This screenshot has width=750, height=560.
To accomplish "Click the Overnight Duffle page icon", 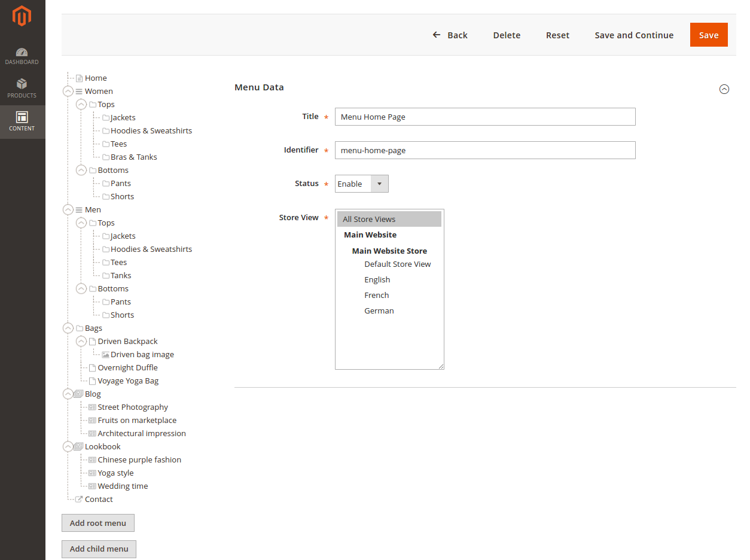I will coord(92,368).
